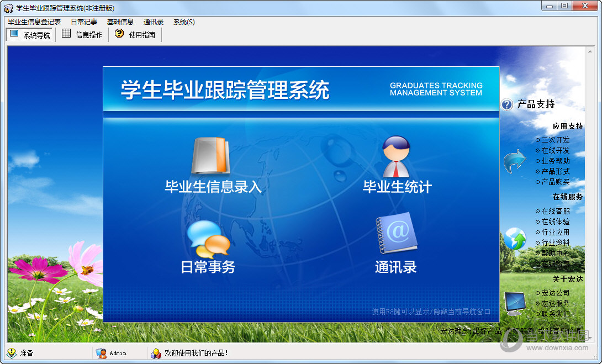Click the Admin user status icon
Viewport: 602px width, 364px height.
tap(101, 354)
